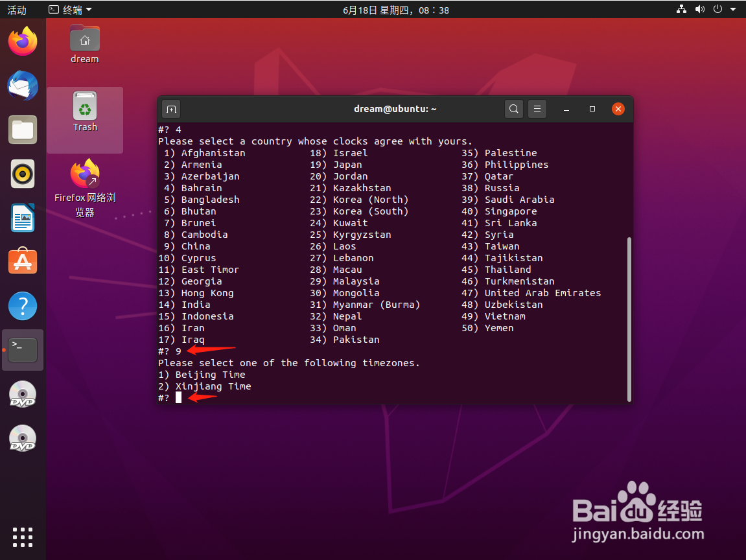
Task: Click the terminal scrollbar
Action: 629,319
